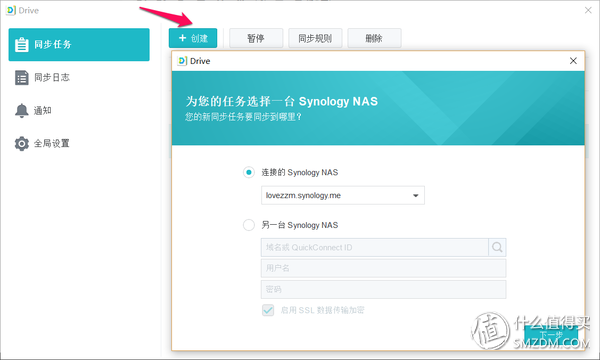This screenshot has height=360, width=600.
Task: Click into the 用户名 input field
Action: [383, 268]
